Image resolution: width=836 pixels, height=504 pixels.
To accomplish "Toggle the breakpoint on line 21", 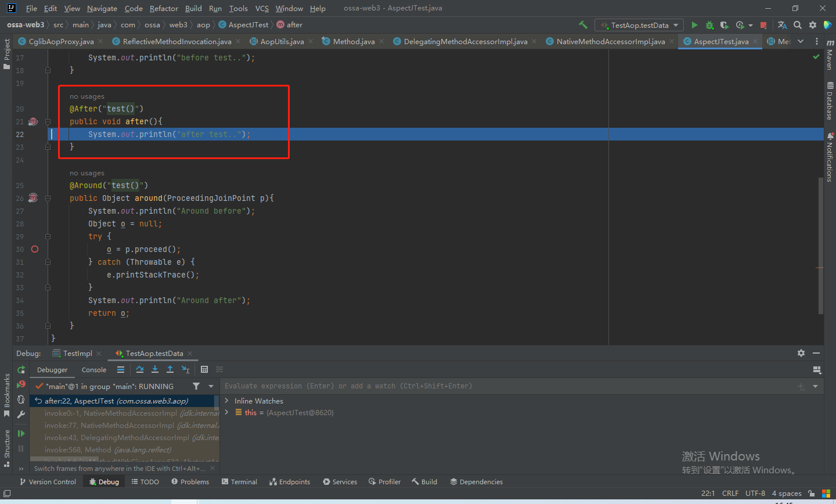I will tap(33, 121).
